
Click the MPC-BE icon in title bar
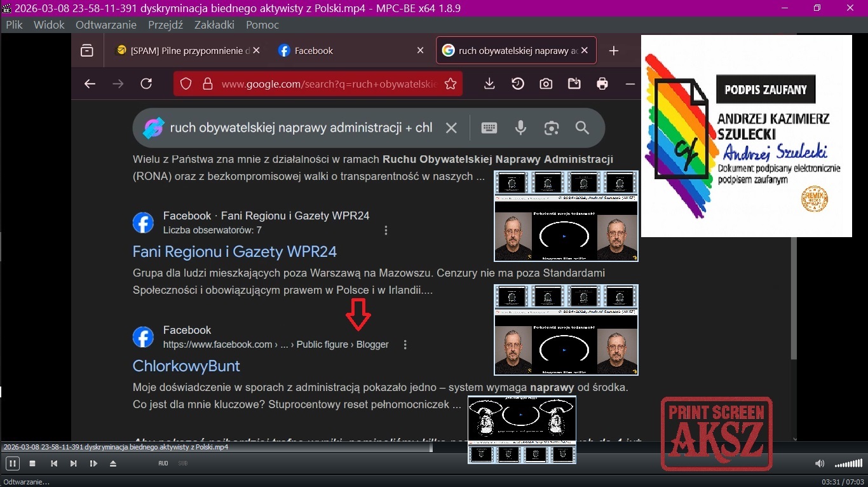click(x=7, y=8)
